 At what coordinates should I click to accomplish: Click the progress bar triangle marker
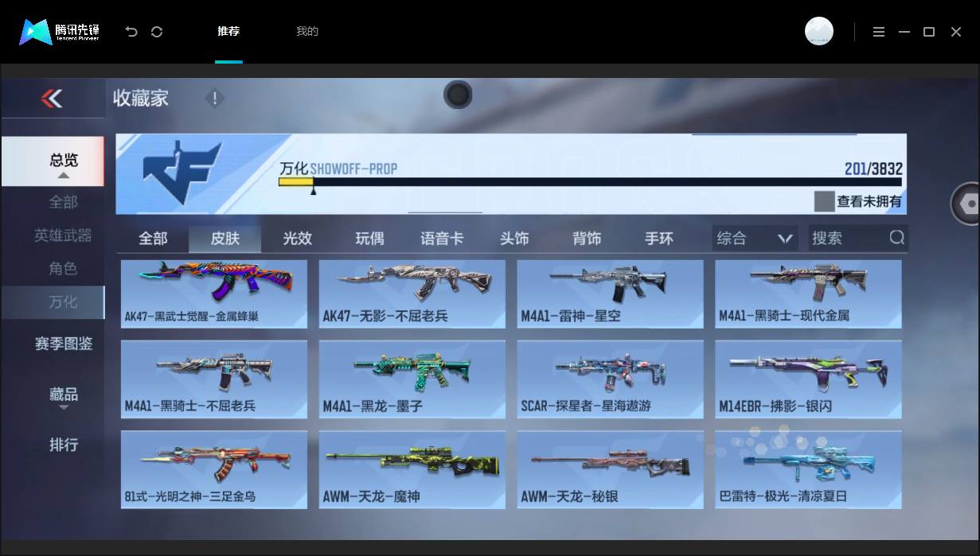pos(313,190)
